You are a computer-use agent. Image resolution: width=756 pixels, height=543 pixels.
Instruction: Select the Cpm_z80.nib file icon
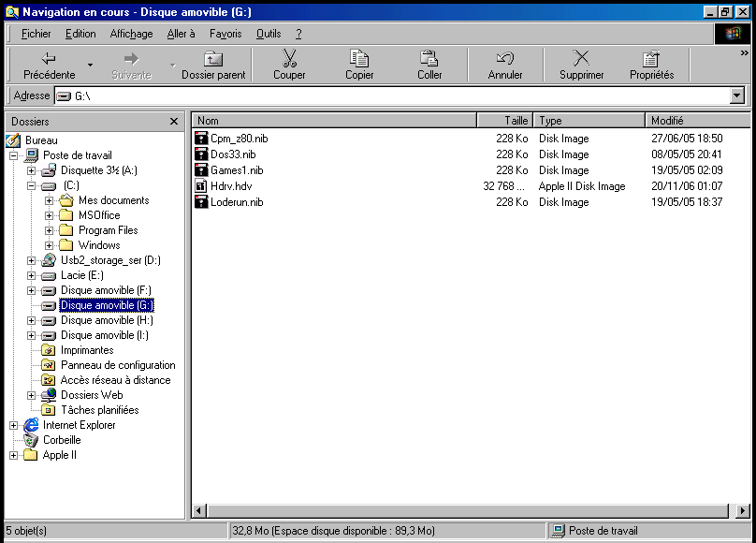click(201, 139)
